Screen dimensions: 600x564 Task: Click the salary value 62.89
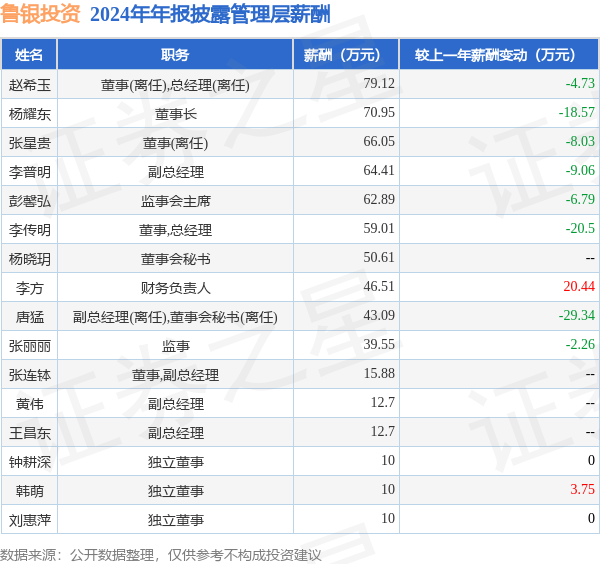click(379, 199)
